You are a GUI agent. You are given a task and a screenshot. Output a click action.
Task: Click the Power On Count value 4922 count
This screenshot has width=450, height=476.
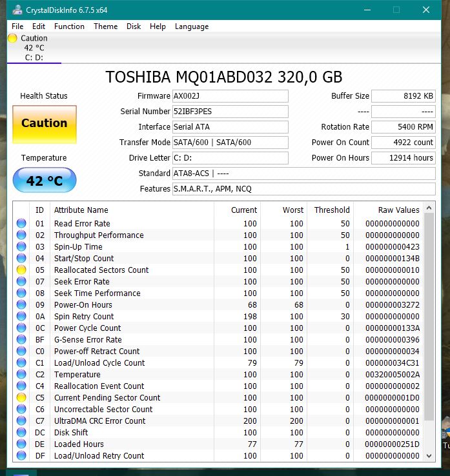(x=404, y=143)
